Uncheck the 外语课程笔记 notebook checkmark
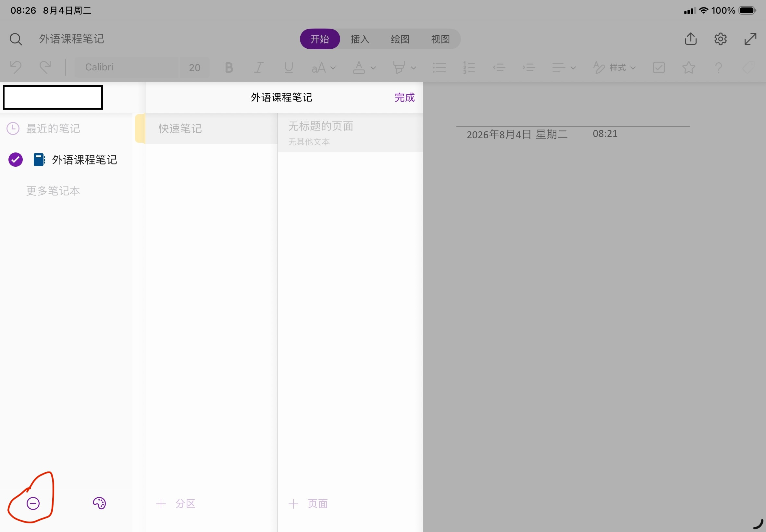The width and height of the screenshot is (766, 532). click(15, 160)
